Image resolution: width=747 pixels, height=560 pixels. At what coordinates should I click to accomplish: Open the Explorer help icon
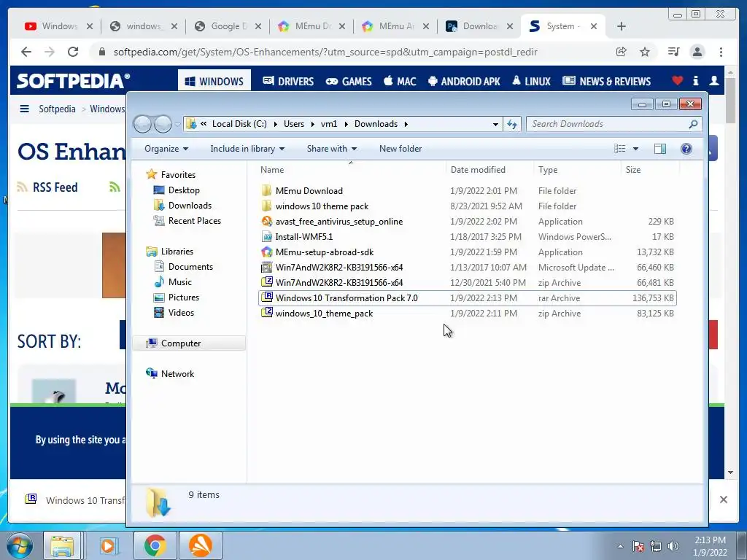[x=686, y=149]
